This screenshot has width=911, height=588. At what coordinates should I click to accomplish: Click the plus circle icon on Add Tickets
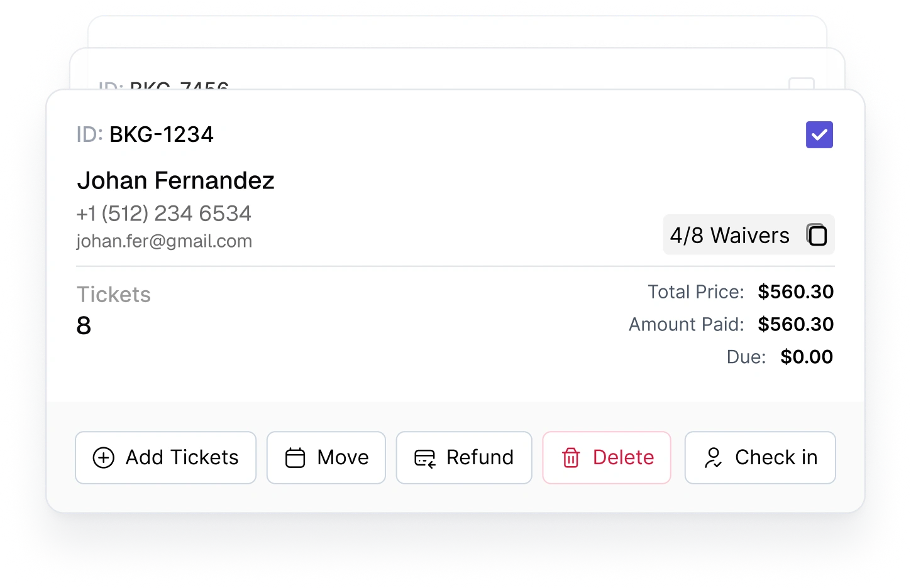pyautogui.click(x=104, y=458)
